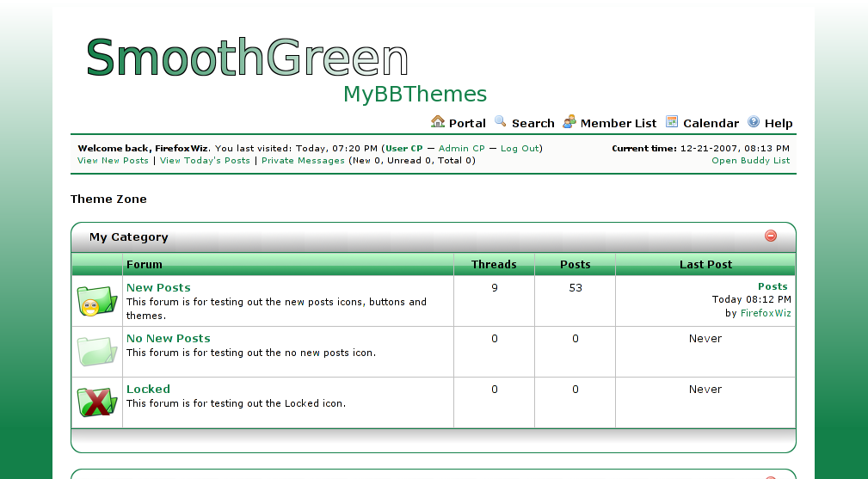Click the Member List people icon

coord(569,122)
